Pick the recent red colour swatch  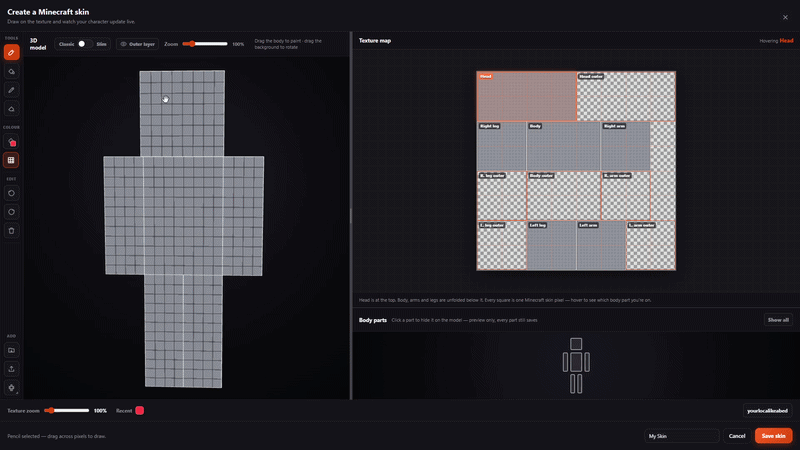[139, 411]
